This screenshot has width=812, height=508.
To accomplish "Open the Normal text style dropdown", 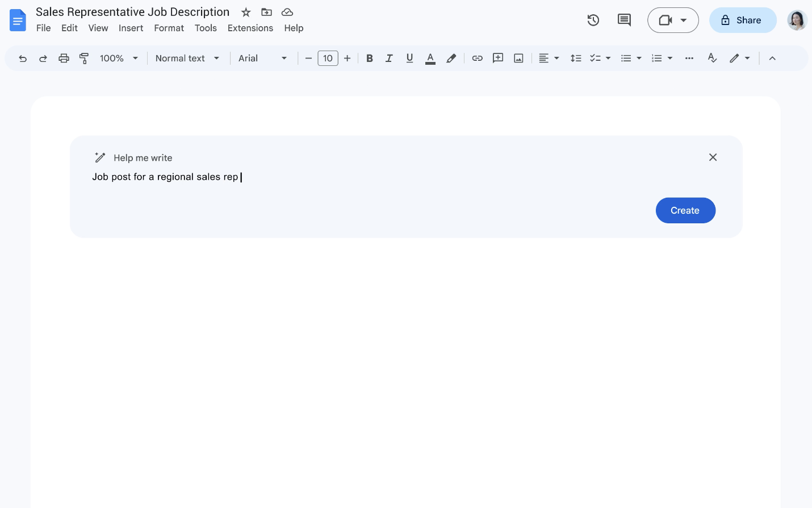I will click(x=187, y=59).
